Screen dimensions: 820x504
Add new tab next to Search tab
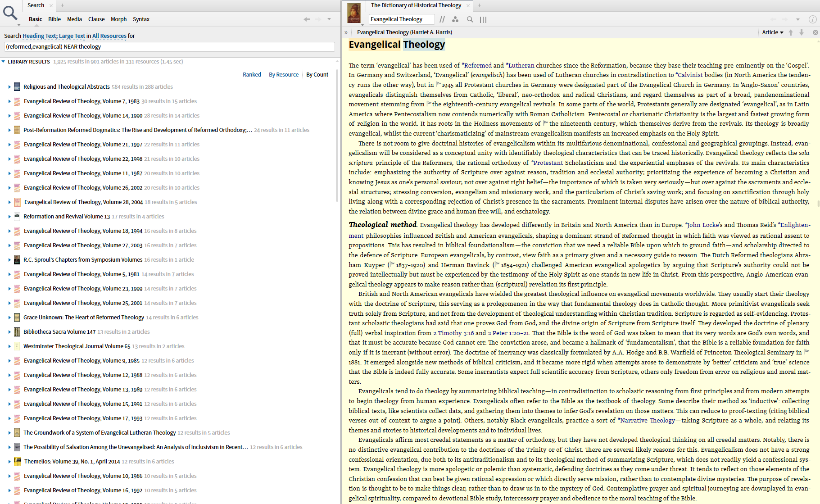[62, 5]
